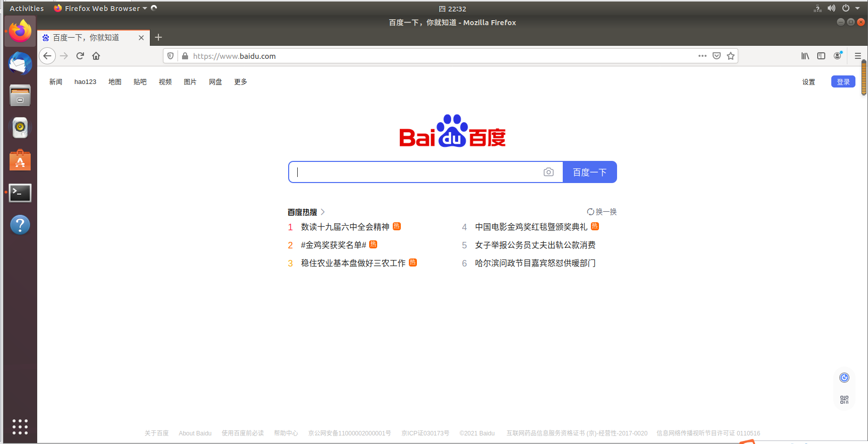Screen dimensions: 868x444
Task: Open 使用百度前必读 footer link
Action: tap(243, 433)
